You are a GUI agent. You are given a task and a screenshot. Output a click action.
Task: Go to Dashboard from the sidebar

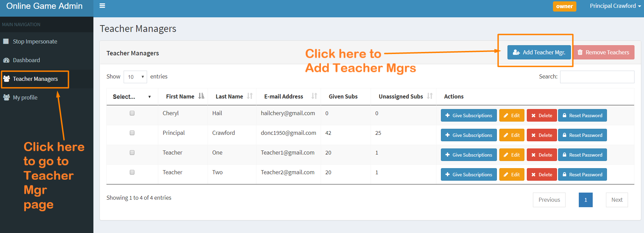coord(26,60)
